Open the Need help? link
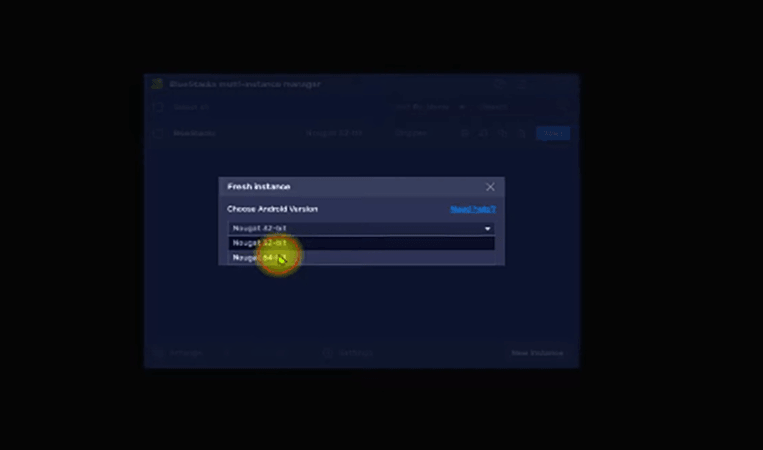Image resolution: width=763 pixels, height=450 pixels. click(x=473, y=209)
